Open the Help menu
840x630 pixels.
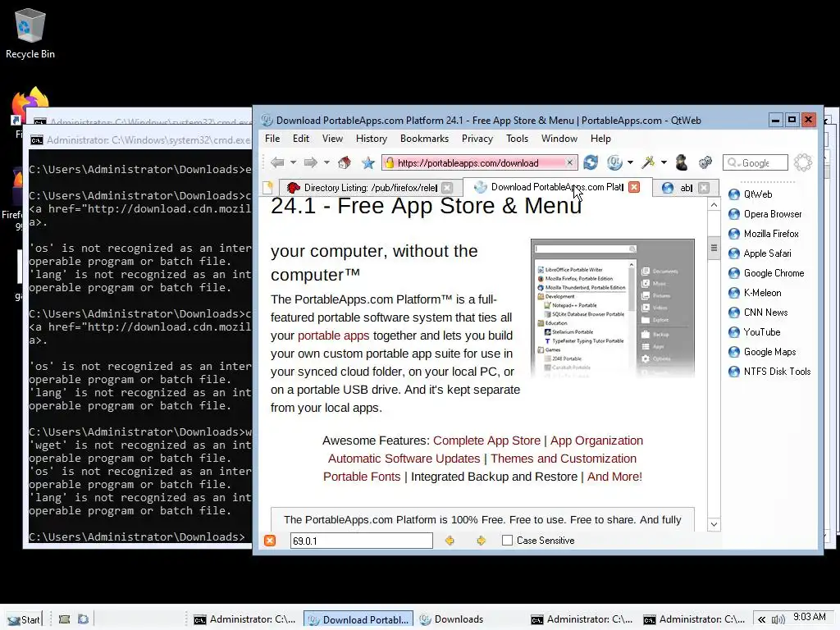pyautogui.click(x=600, y=139)
